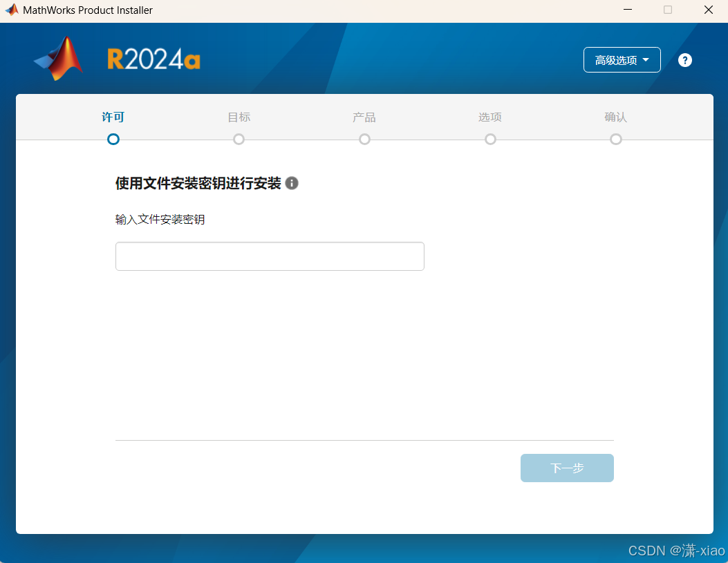
Task: Click the MATLAB logo in the header
Action: coord(59,59)
